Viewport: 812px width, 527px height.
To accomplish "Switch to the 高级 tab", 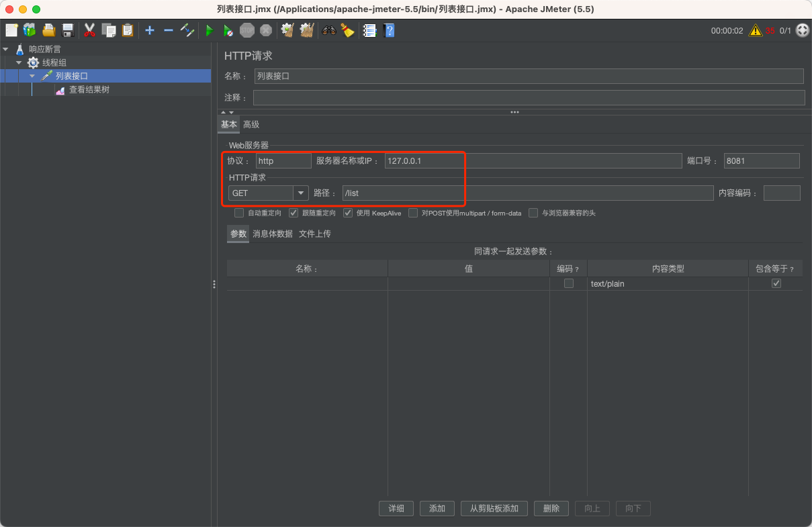I will 251,124.
